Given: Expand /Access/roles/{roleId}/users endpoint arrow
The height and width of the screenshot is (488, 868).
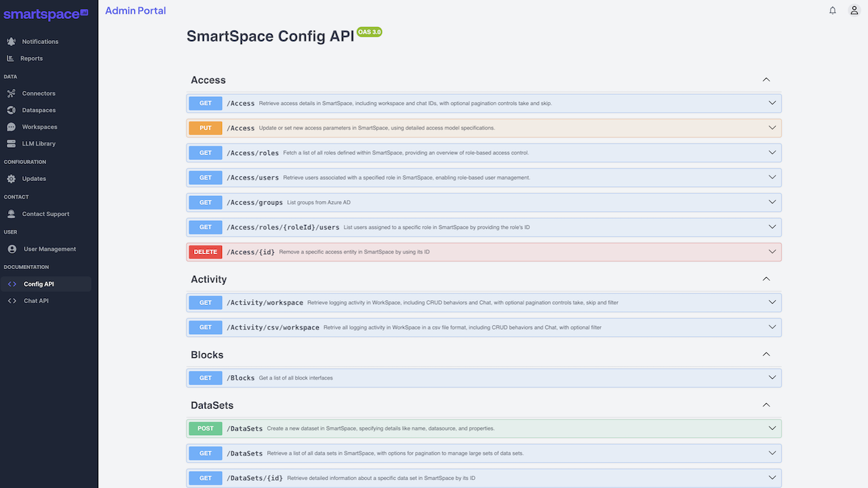Looking at the screenshot, I should pos(772,227).
